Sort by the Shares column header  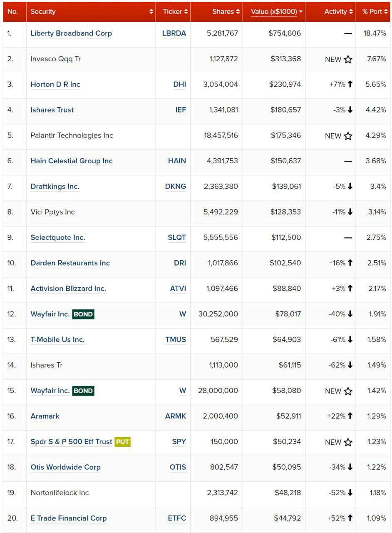tap(216, 12)
